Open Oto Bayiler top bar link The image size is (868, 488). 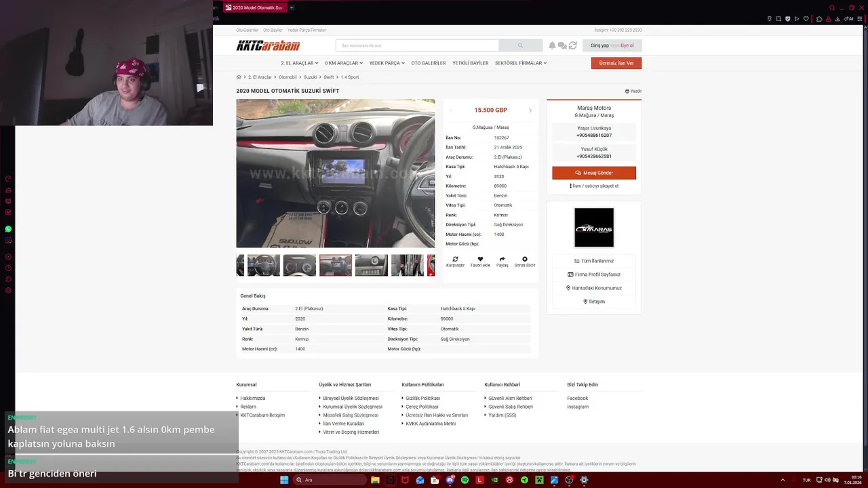click(x=273, y=30)
